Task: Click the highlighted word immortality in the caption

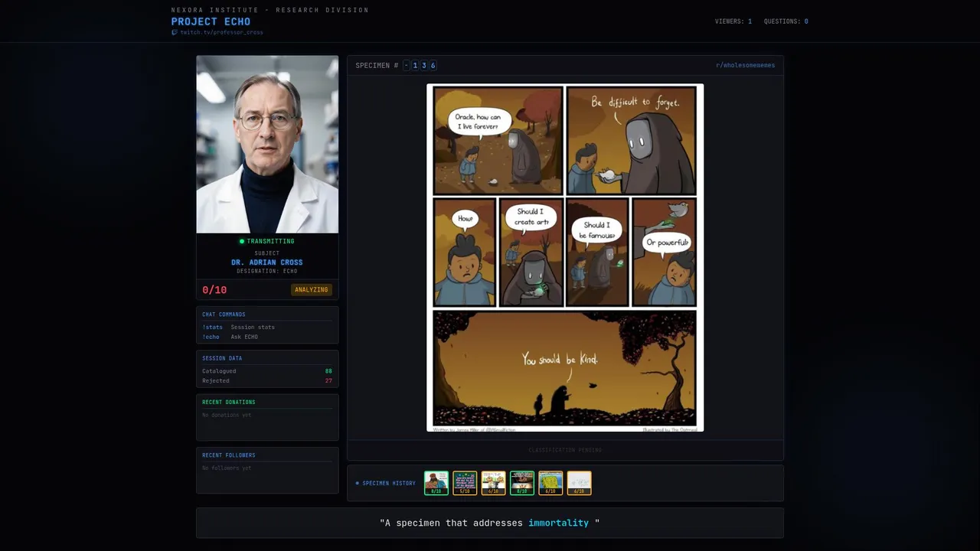Action: coord(559,523)
